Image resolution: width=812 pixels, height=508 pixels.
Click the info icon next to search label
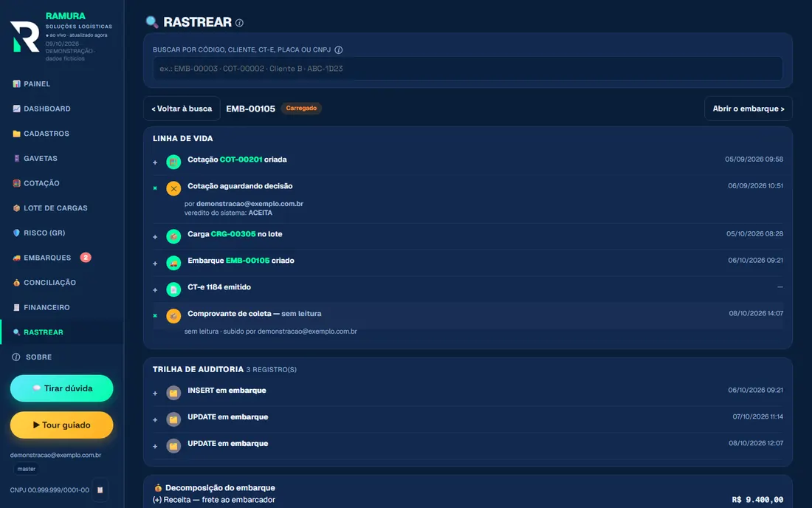coord(338,49)
